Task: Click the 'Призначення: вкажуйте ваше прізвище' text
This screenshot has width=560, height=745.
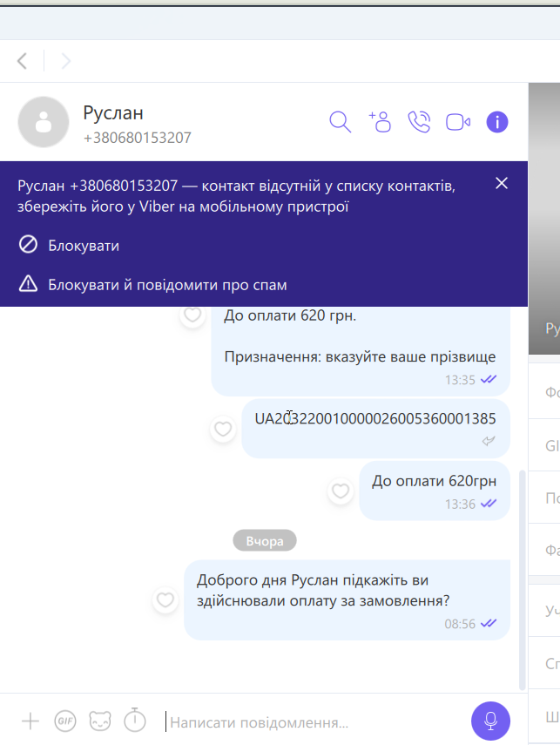Action: tap(360, 357)
